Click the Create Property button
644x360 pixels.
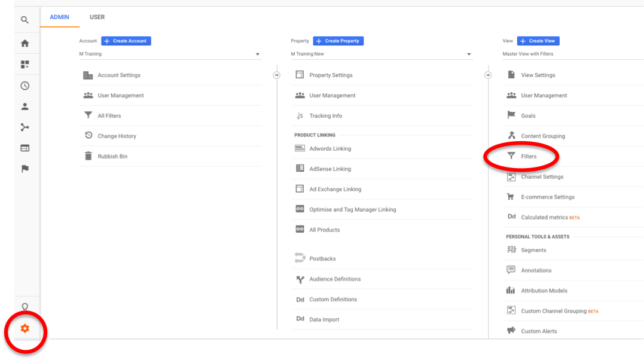[x=338, y=41]
